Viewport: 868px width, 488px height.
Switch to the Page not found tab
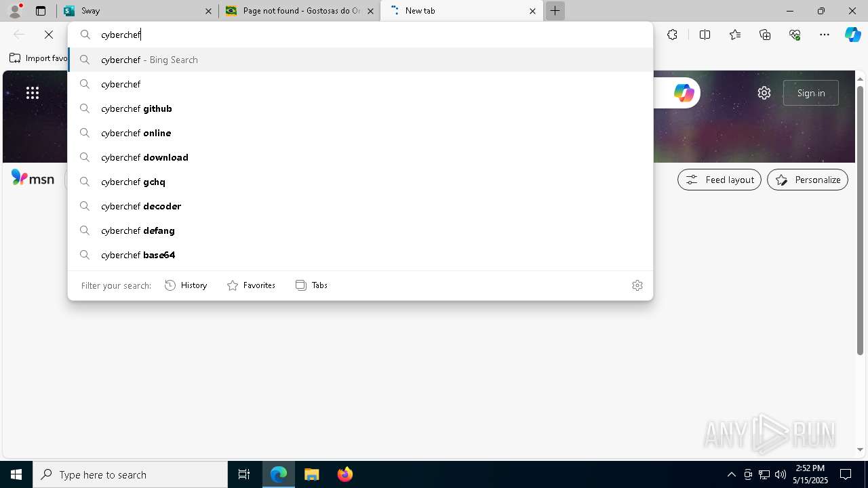click(x=298, y=11)
